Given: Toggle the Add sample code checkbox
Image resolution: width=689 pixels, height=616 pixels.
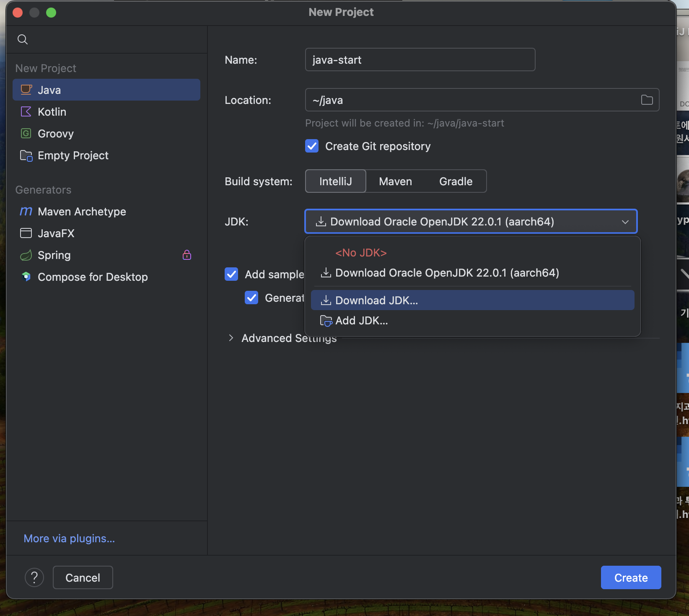Looking at the screenshot, I should point(231,274).
